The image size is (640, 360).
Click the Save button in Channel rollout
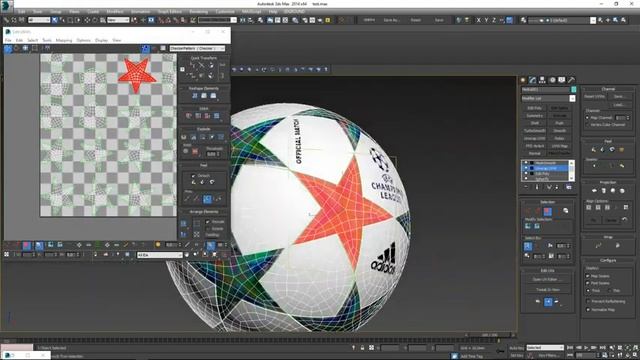tap(619, 97)
